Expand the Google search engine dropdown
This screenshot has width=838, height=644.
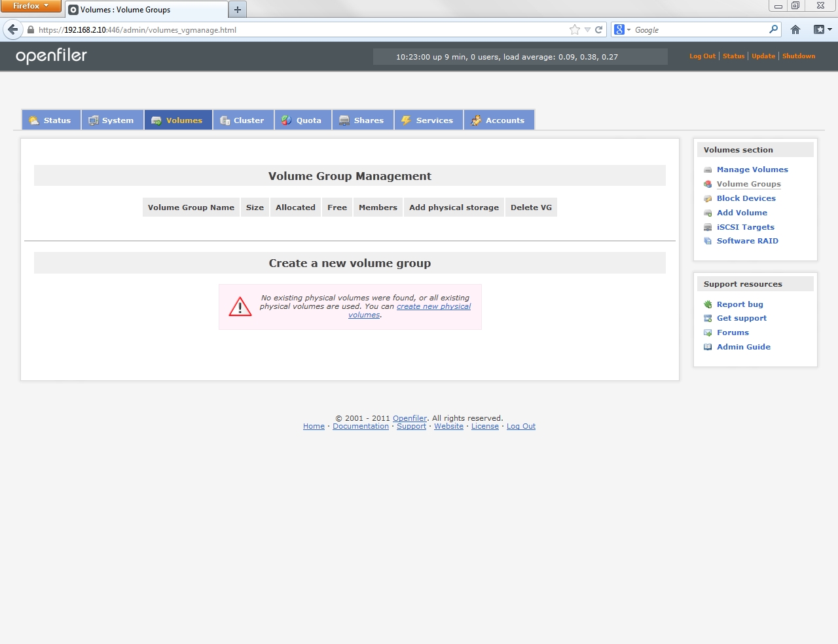coord(622,29)
